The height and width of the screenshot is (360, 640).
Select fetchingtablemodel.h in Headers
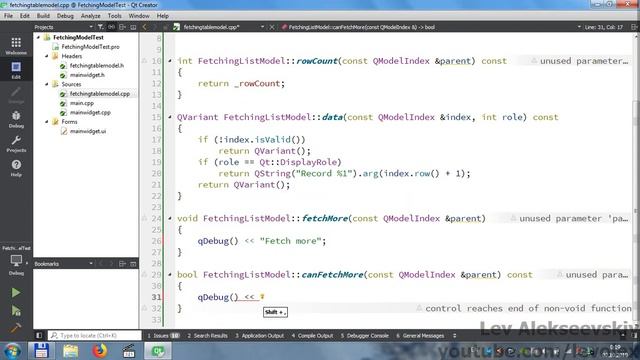coord(97,65)
